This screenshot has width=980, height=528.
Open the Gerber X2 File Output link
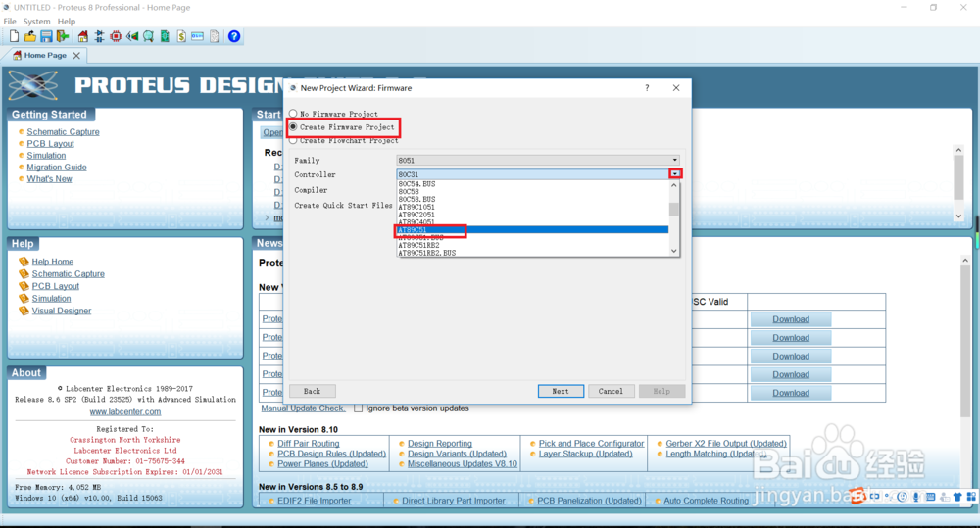[x=726, y=443]
